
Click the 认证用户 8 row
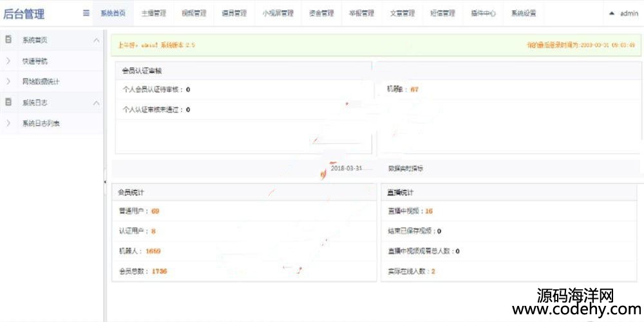(x=244, y=231)
